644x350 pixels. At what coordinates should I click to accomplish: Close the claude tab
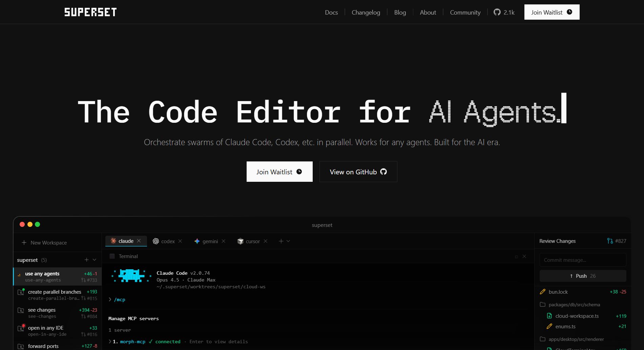coord(139,241)
